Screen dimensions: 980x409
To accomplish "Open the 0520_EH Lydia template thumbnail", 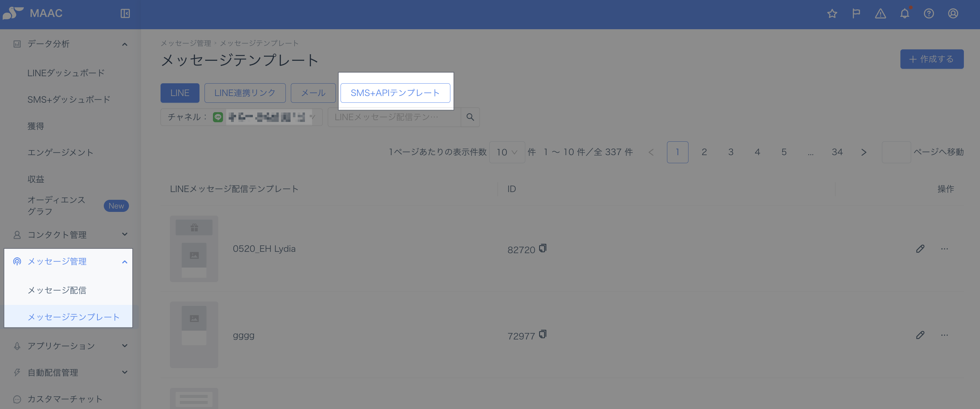I will [x=194, y=249].
